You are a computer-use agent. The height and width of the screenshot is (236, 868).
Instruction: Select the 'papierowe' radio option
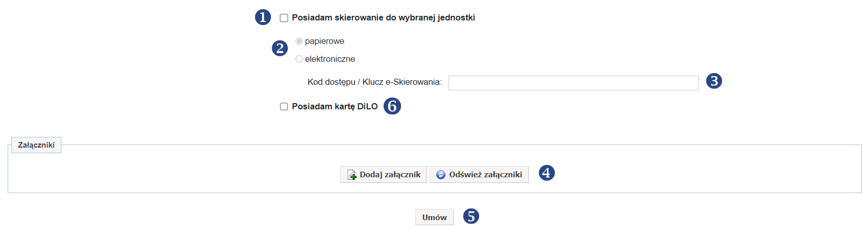point(299,41)
